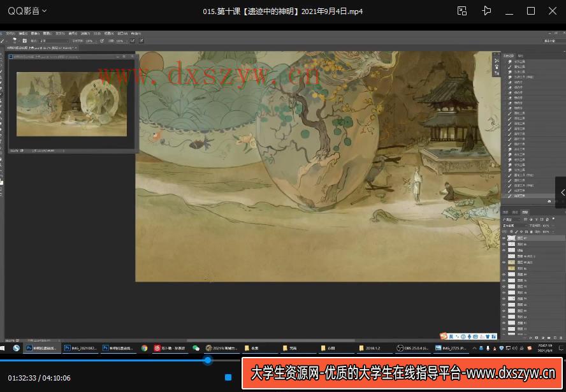Filter layers by pixel layers icon

[526, 219]
